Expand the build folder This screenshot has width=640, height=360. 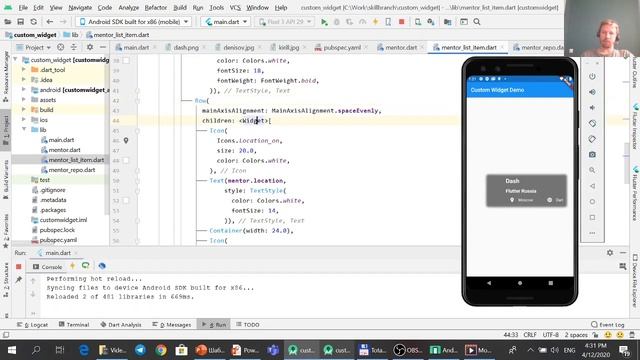pos(24,110)
